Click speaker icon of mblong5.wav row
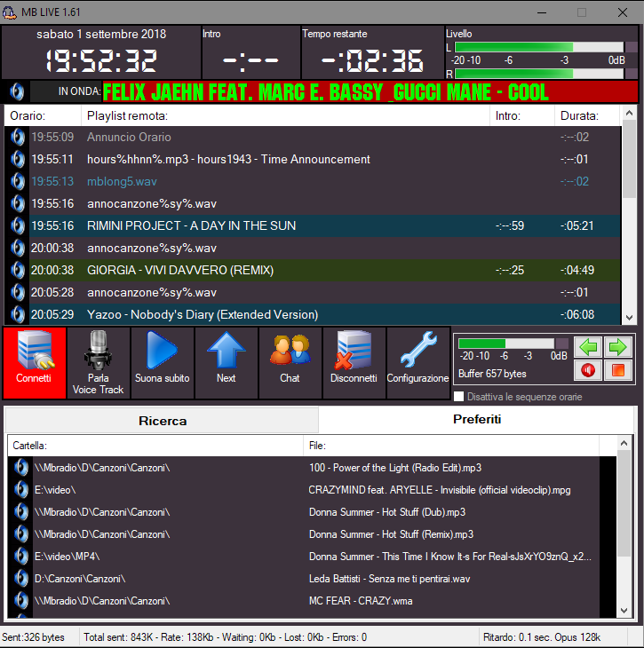644x648 pixels. 18,181
